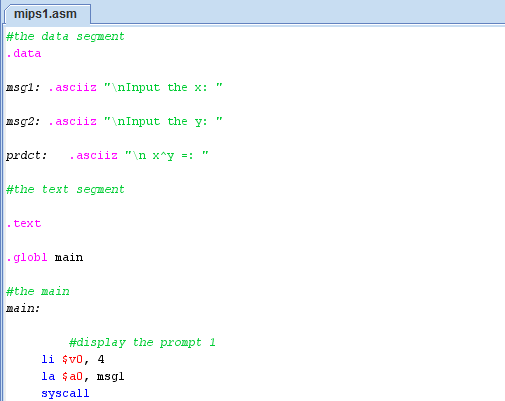This screenshot has height=401, width=505.
Task: Click inside the "\nInput the x: " string
Action: coord(163,87)
